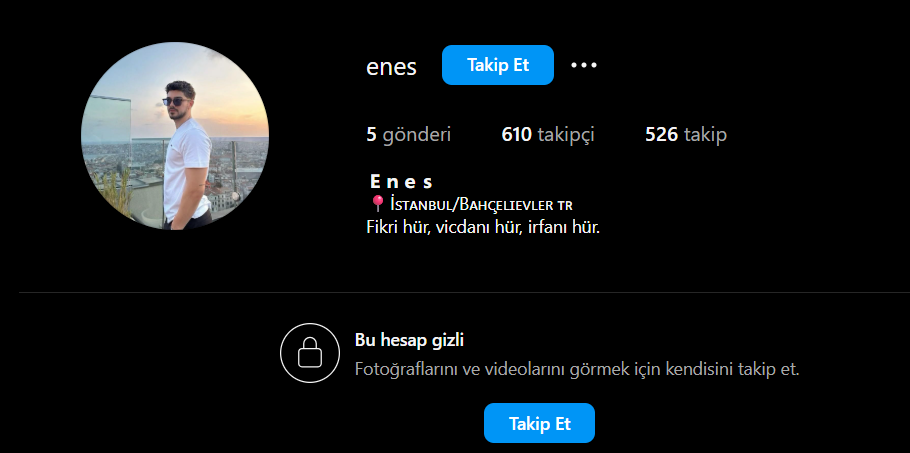Screen dimensions: 910x453
Task: Click the bold display name E n e s
Action: (401, 182)
